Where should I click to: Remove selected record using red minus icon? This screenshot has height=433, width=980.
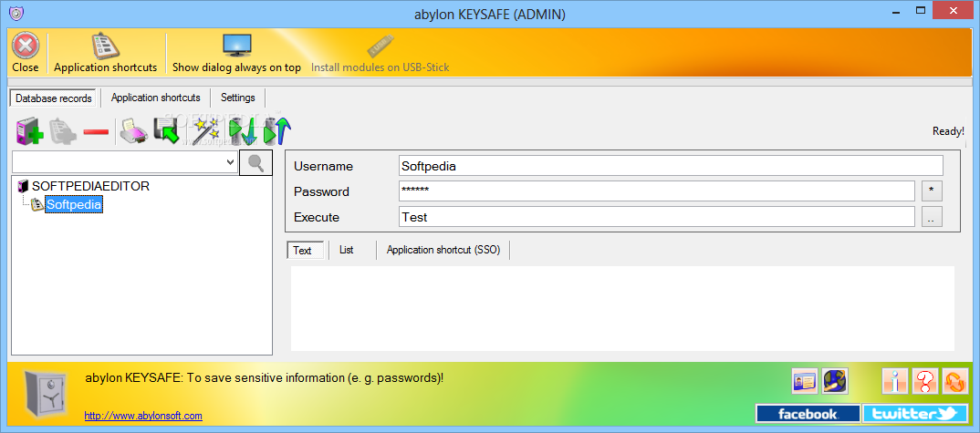(x=96, y=132)
